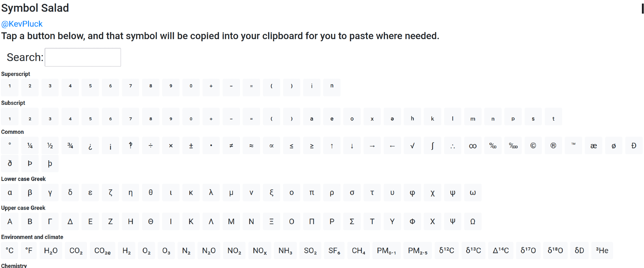
Task: Copy the copyright symbol
Action: tap(533, 146)
